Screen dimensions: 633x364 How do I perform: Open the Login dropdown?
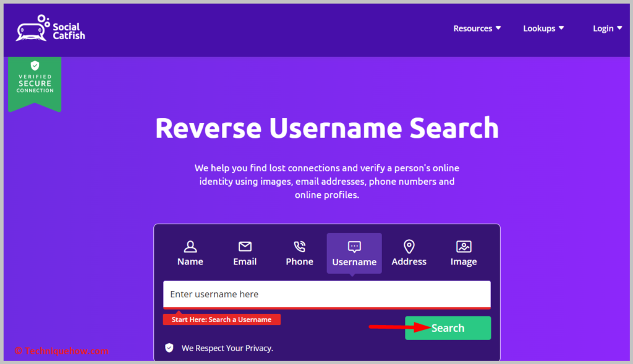pyautogui.click(x=607, y=28)
